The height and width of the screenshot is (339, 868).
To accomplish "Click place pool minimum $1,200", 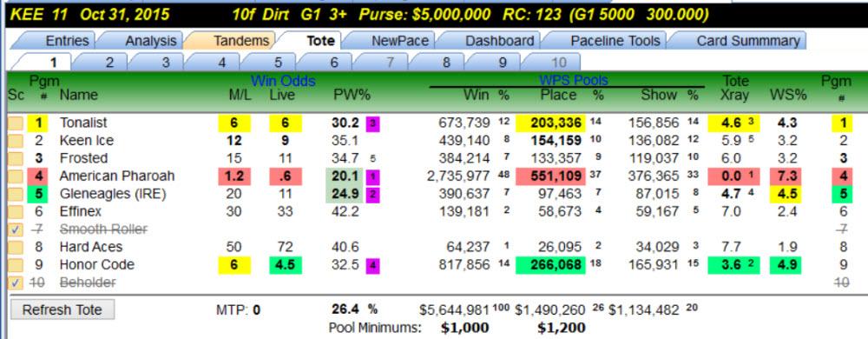I will pos(562,328).
